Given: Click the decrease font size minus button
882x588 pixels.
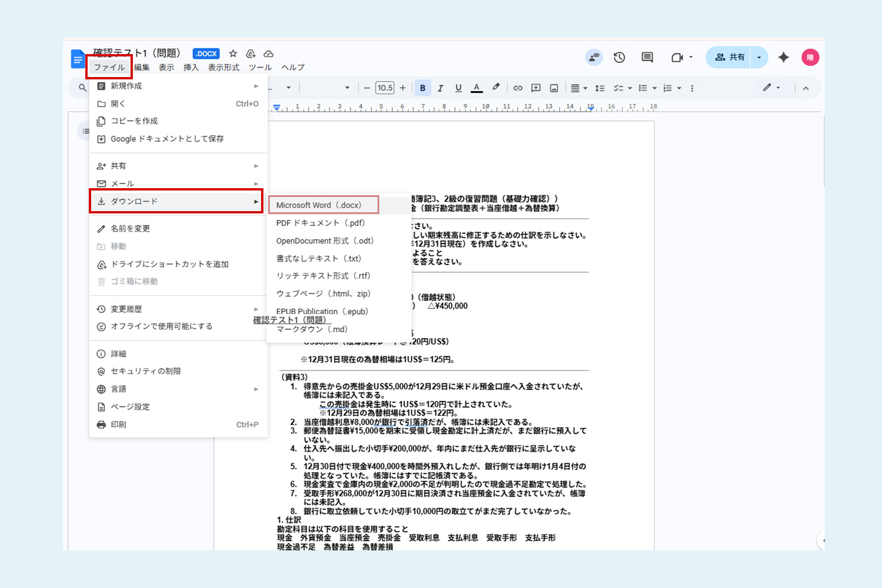Looking at the screenshot, I should click(x=367, y=88).
